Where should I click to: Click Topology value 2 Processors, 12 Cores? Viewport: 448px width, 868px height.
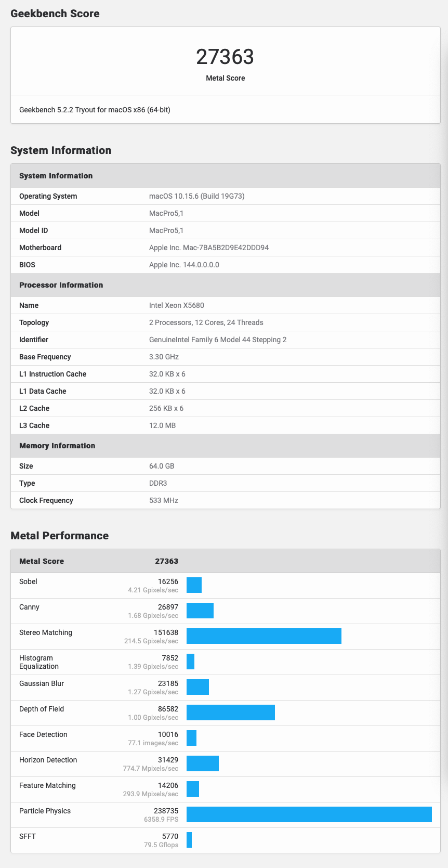coord(206,322)
